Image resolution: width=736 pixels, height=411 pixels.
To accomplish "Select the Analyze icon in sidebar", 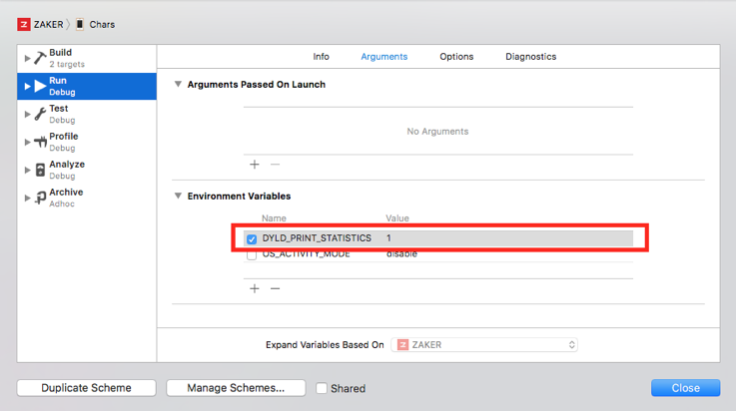I will coord(40,170).
